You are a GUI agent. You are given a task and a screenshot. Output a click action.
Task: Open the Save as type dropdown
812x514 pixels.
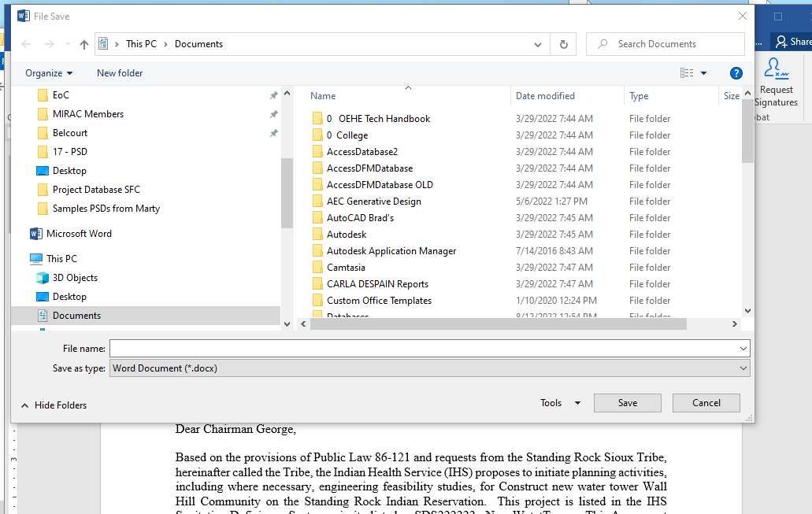[429, 368]
